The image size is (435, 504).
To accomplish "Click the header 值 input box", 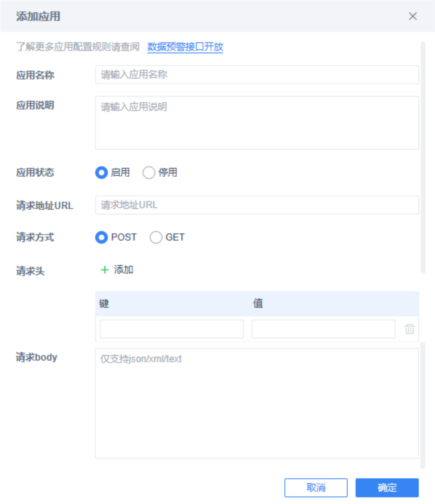I will (324, 329).
